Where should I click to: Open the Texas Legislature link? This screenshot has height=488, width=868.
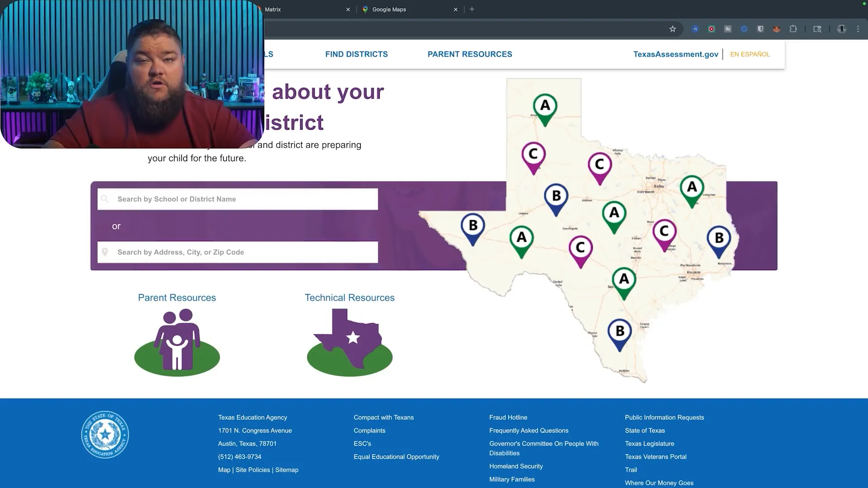649,444
